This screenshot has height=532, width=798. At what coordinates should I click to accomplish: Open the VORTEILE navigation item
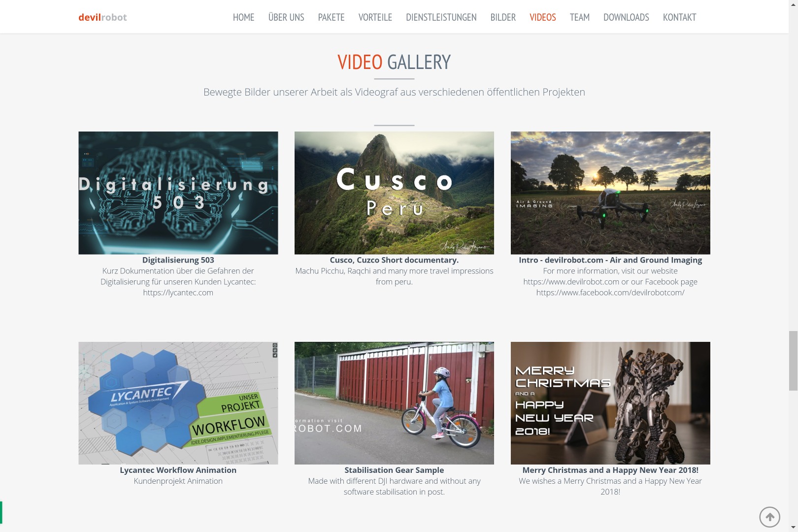[375, 17]
